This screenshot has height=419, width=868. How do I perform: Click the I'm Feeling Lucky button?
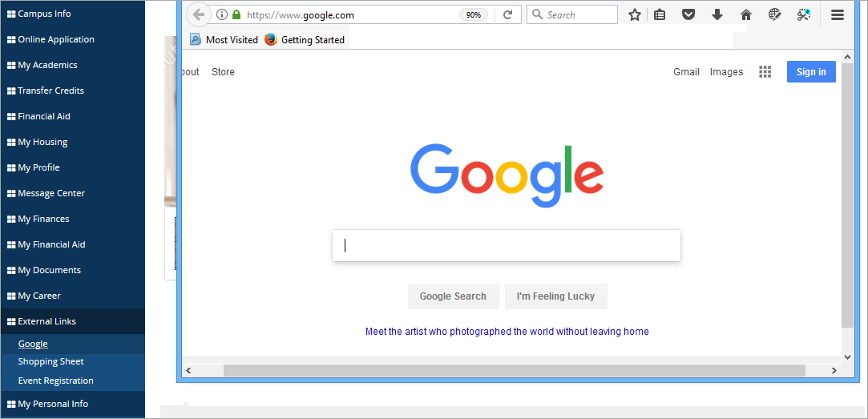point(555,296)
